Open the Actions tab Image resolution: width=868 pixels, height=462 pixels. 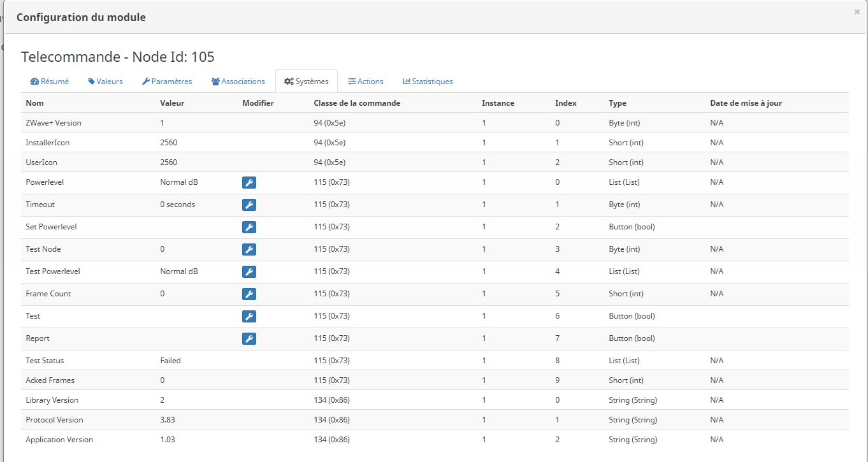366,82
